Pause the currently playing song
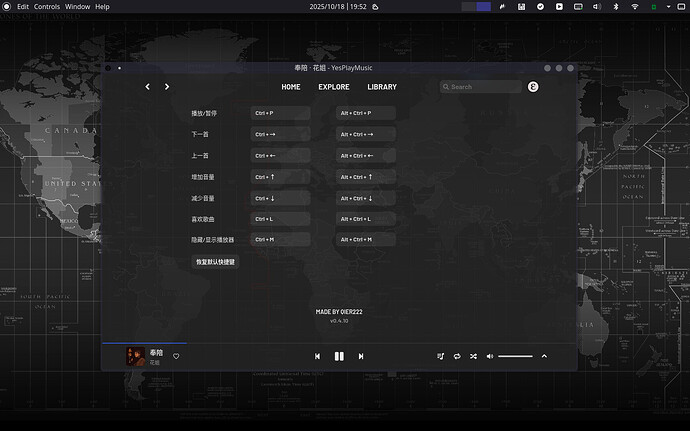The image size is (690, 431). (339, 356)
